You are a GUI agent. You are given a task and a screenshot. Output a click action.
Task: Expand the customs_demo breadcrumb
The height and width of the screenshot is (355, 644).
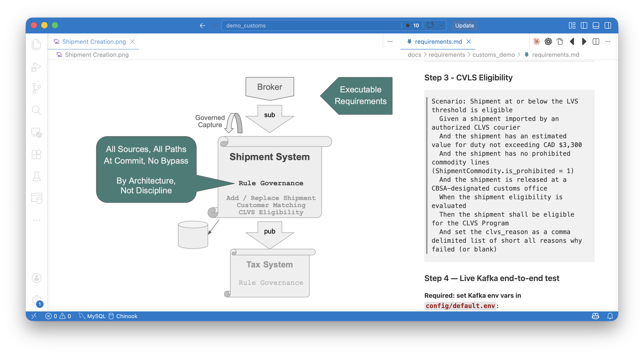[x=493, y=55]
